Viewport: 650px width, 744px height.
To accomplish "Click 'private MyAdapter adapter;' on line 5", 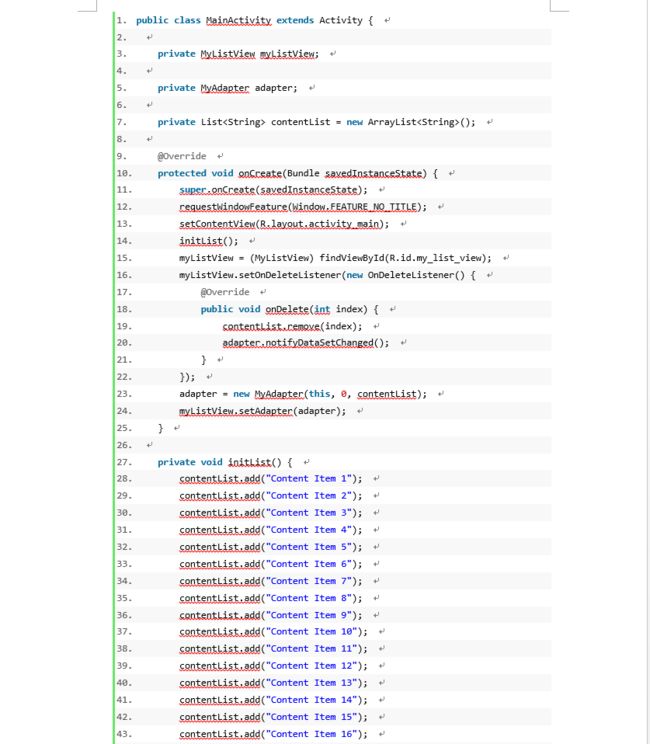I will point(227,88).
